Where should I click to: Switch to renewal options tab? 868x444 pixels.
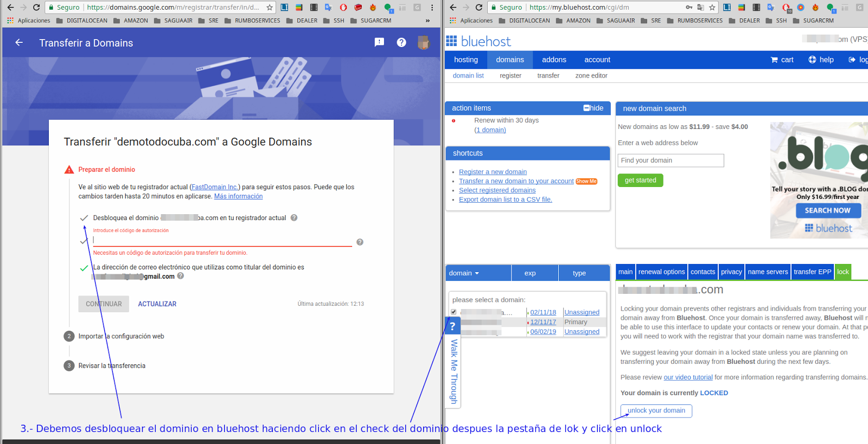661,272
